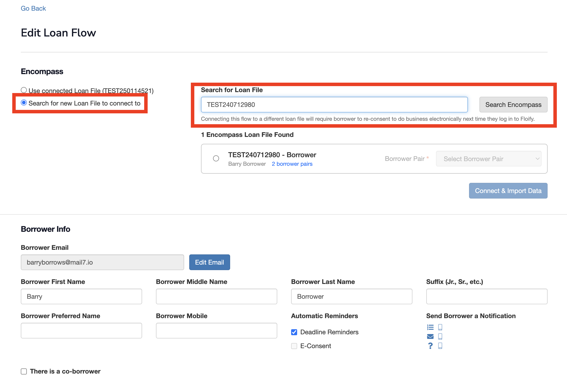
Task: Click the Go Back link
Action: point(33,8)
